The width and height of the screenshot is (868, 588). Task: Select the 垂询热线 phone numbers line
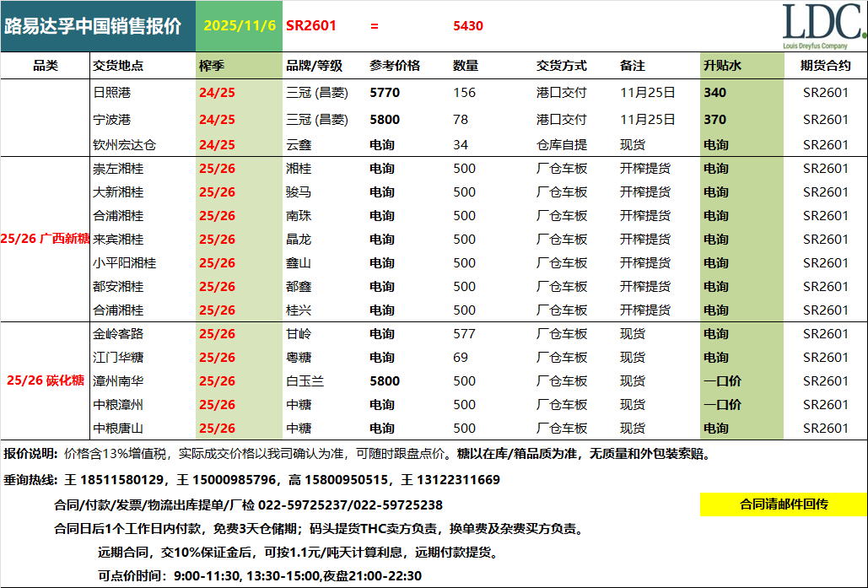252,480
